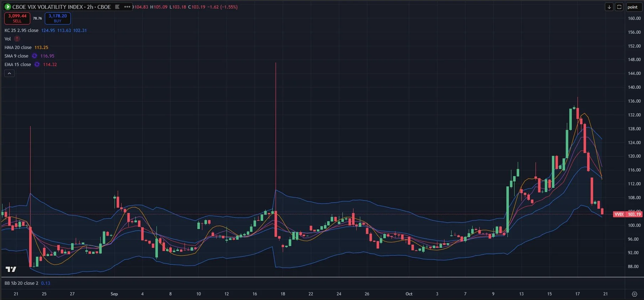Click the Sep label on the time axis
The width and height of the screenshot is (644, 300).
click(x=114, y=294)
